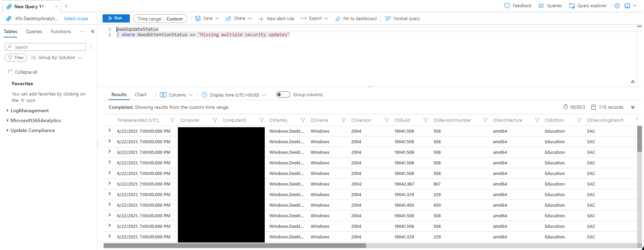Collapse the left tables pane
Screen dimensions: 644x250
click(x=93, y=31)
